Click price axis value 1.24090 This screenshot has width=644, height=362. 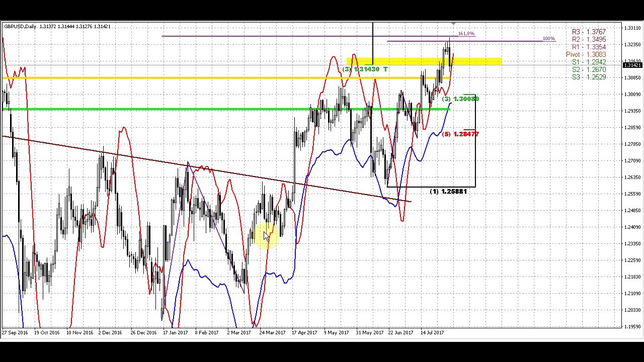(x=633, y=227)
